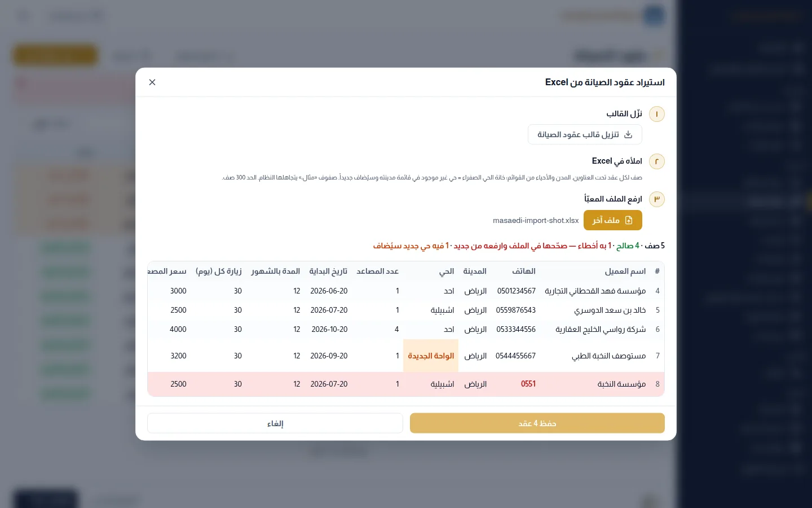Choose another file with ملف آخر button
This screenshot has width=812, height=508.
(613, 220)
